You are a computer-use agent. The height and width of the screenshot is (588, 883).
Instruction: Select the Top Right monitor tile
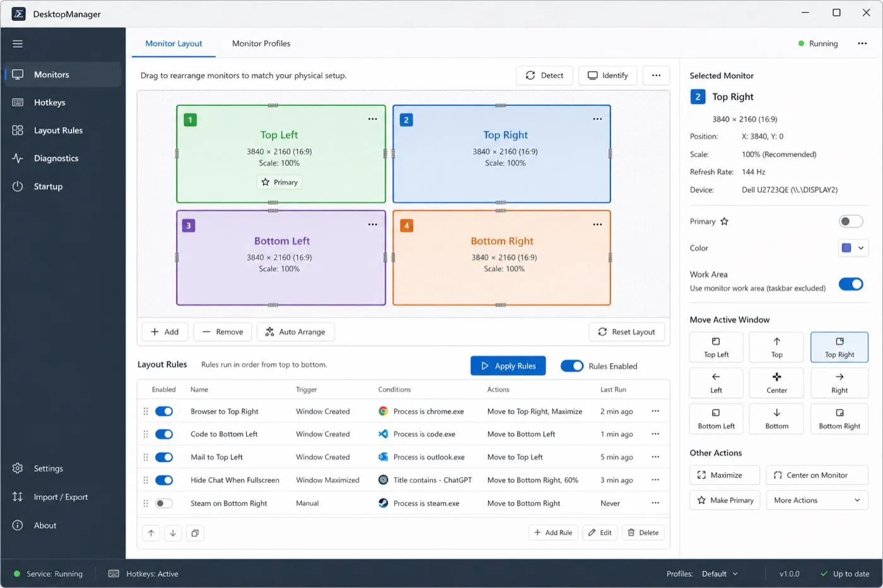coord(501,154)
